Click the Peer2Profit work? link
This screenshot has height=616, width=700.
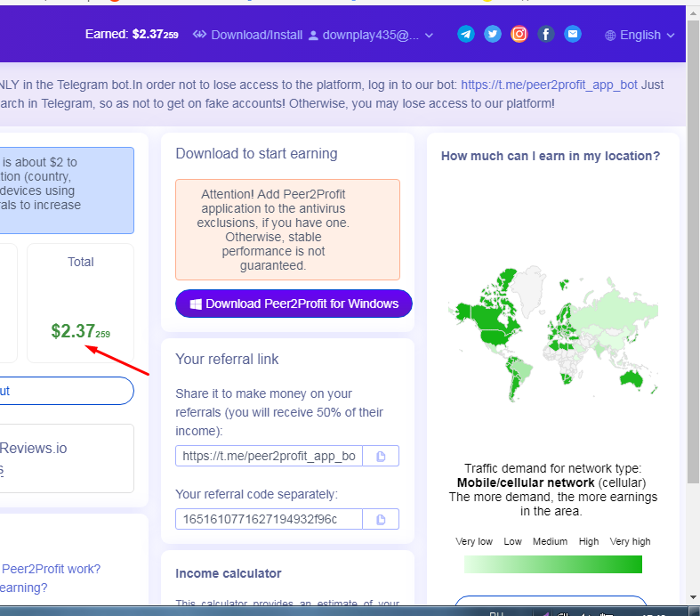pyautogui.click(x=52, y=569)
